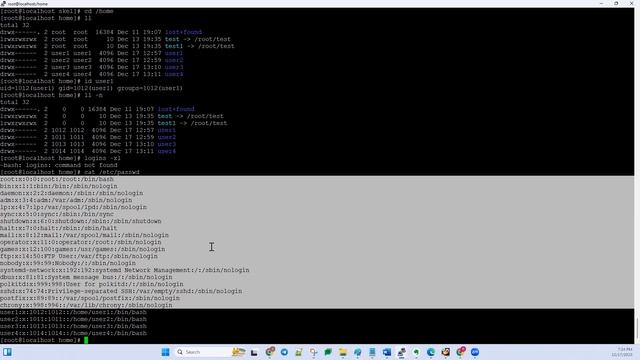
Task: Open File Explorer from the taskbar
Action: point(343,352)
